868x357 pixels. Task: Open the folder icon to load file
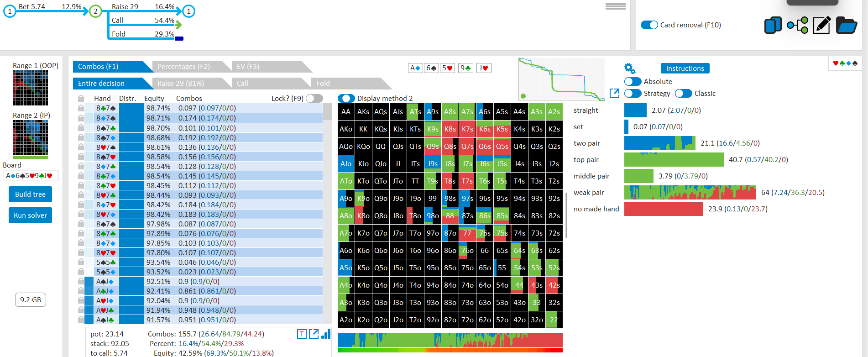click(846, 25)
